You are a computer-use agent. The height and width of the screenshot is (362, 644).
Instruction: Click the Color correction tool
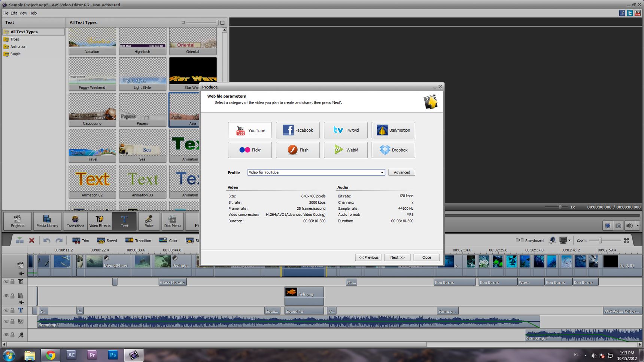coord(168,240)
